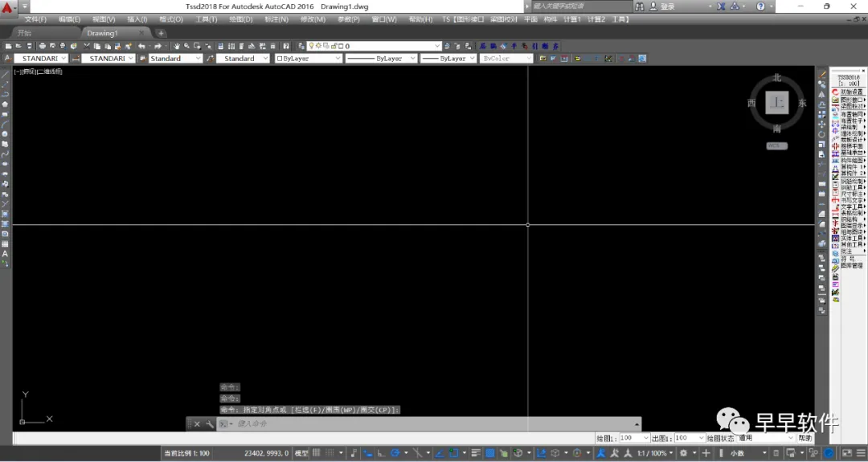Switch to the 开始 tab

tap(24, 33)
